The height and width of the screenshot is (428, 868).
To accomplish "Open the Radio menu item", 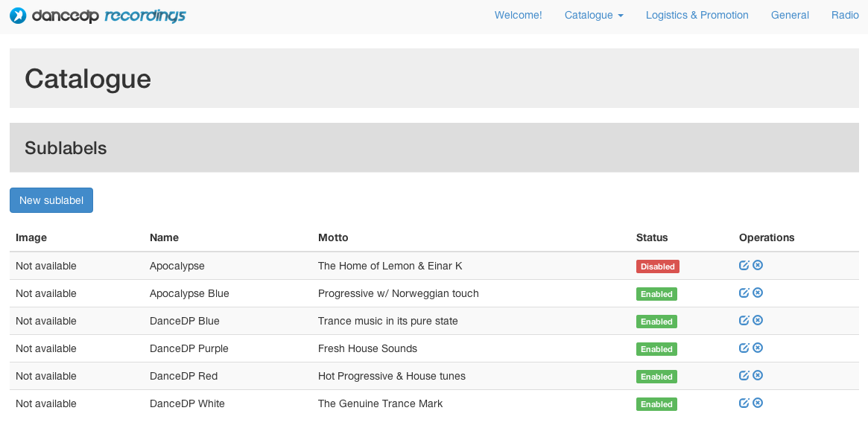I will tap(845, 16).
